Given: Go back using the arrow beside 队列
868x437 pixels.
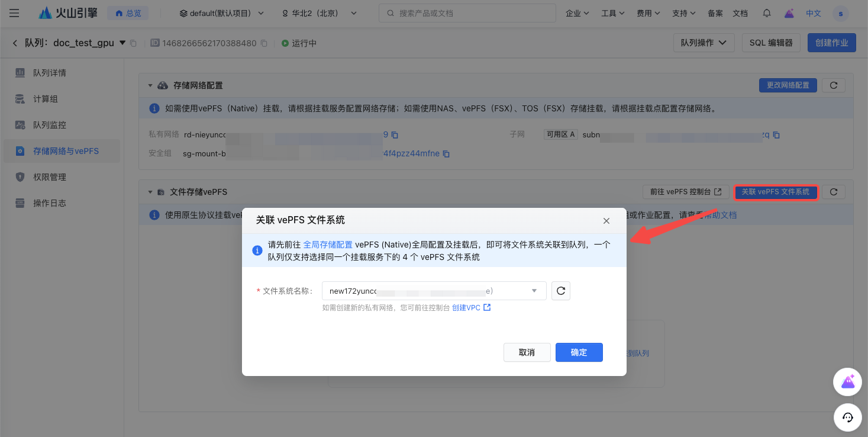Looking at the screenshot, I should click(x=15, y=43).
